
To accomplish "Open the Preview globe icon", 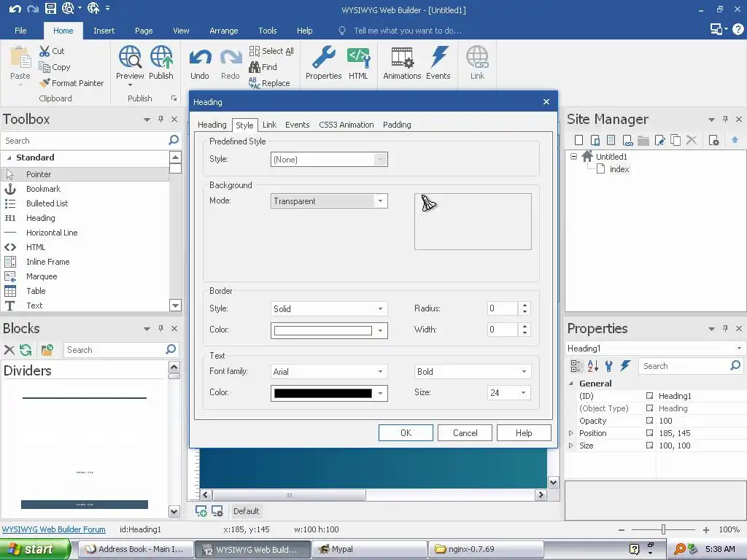I will tap(130, 57).
